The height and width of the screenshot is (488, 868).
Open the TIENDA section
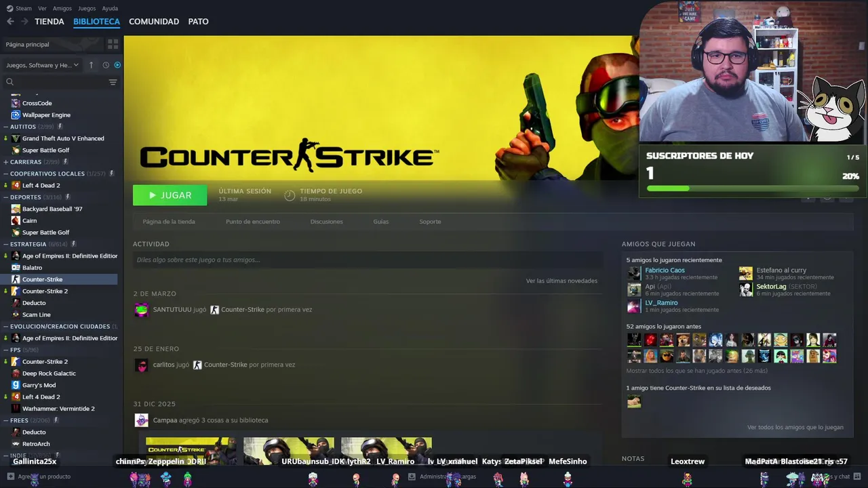point(50,22)
